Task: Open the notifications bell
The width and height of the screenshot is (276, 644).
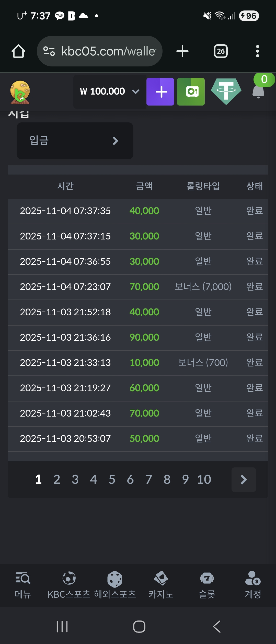Action: 258,91
